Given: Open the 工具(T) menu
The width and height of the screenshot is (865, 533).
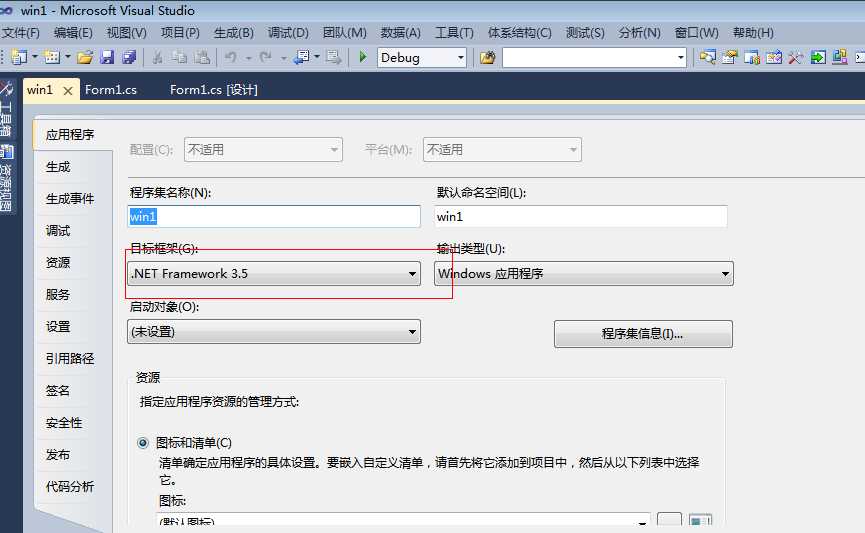Looking at the screenshot, I should point(454,33).
